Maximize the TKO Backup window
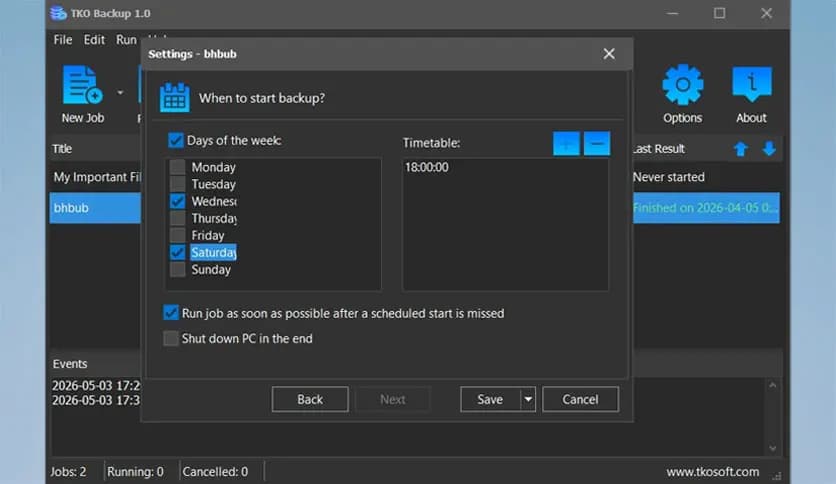The height and width of the screenshot is (484, 836). pyautogui.click(x=719, y=13)
